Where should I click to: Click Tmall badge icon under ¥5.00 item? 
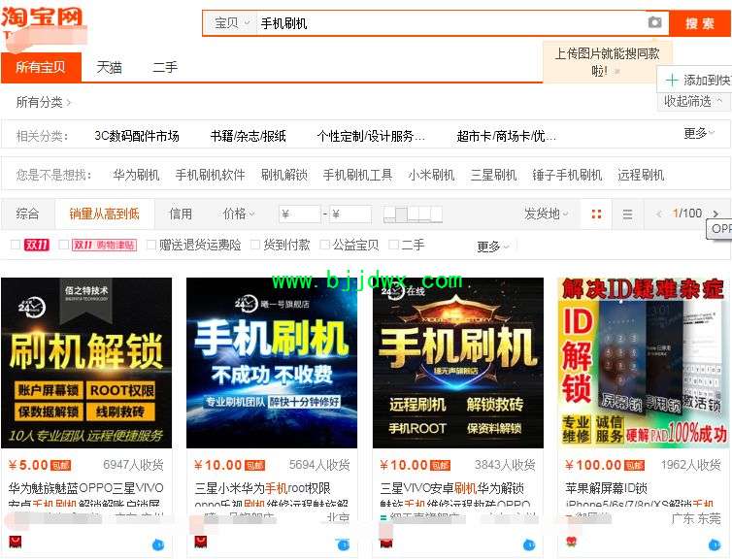click(x=15, y=542)
